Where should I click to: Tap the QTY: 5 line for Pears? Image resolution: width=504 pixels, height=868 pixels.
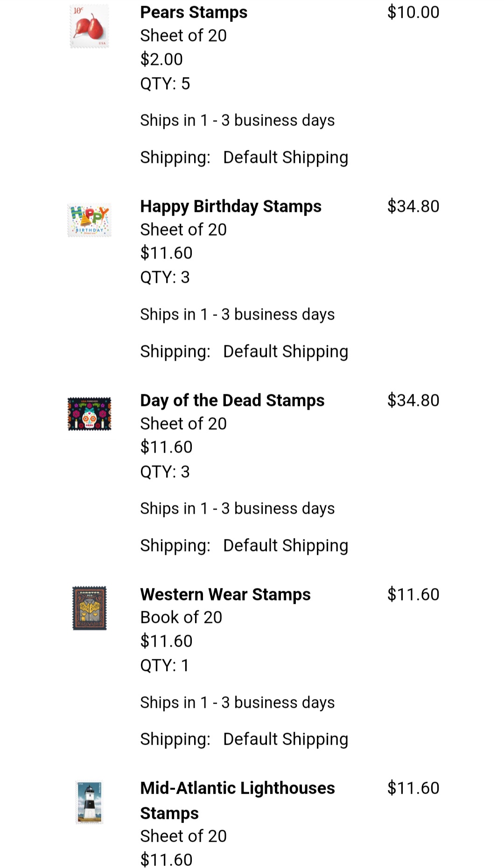[165, 84]
